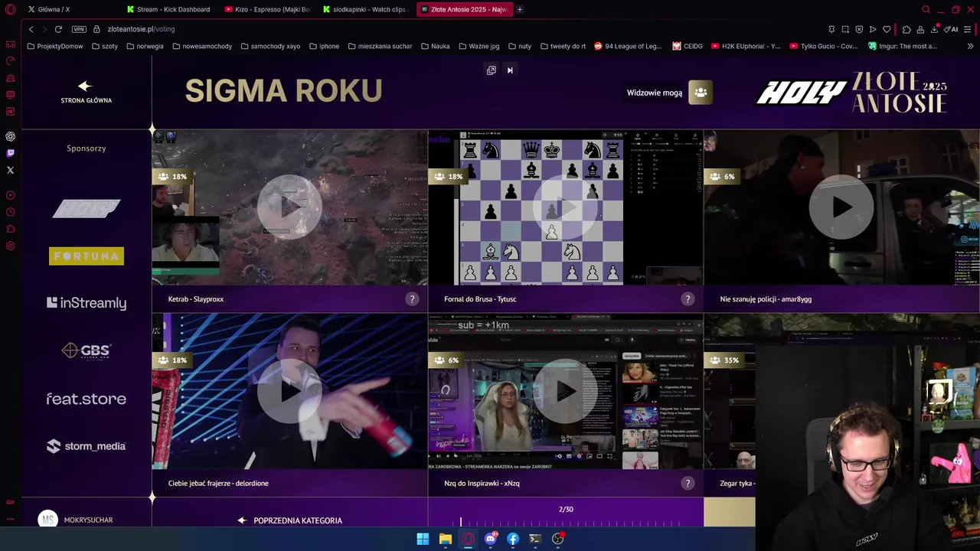Open the Ważne jpg bookmark folder
Image resolution: width=980 pixels, height=551 pixels.
pos(479,46)
